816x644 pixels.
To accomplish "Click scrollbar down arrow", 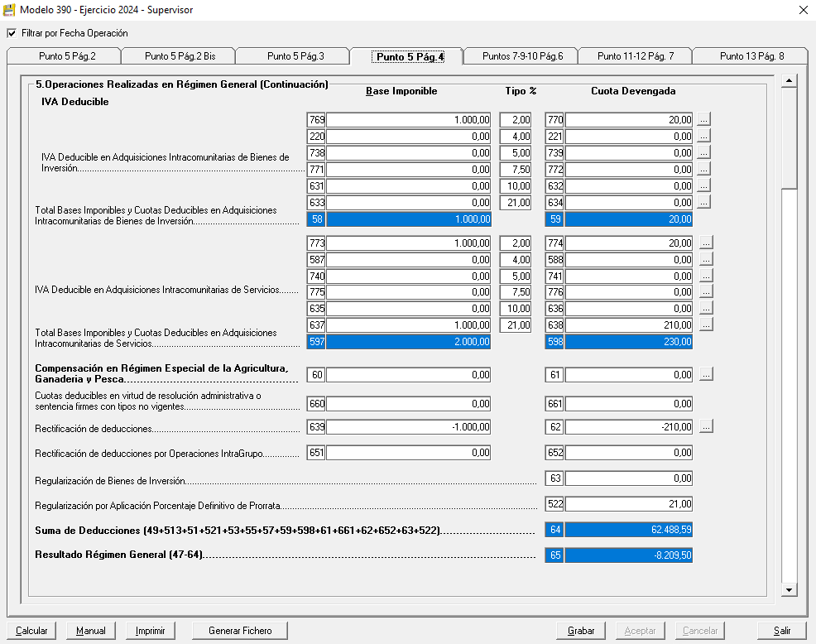I will [x=789, y=589].
